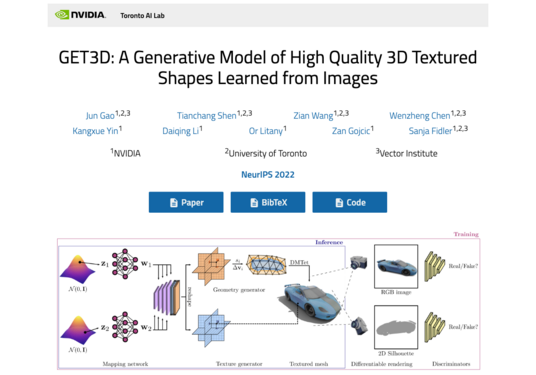Click the NVIDIA affiliation text
This screenshot has width=536, height=375.
click(x=125, y=153)
